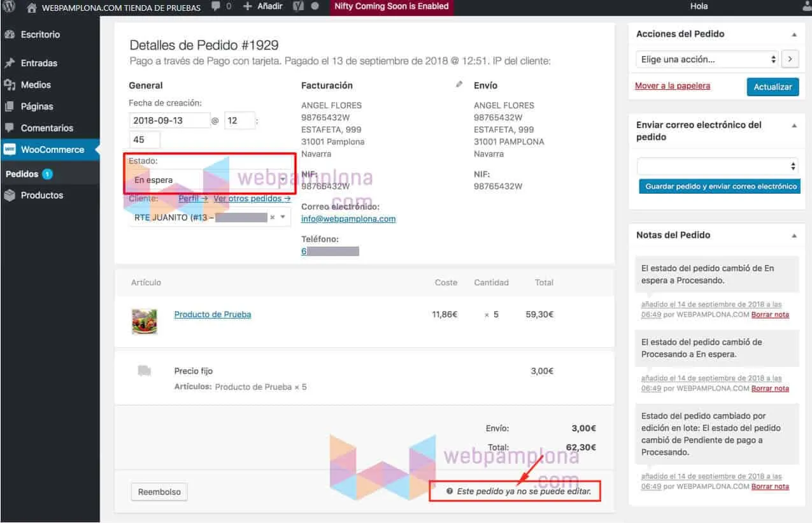Open the Elige una acción dropdown
Screen dimensions: 812x523
[707, 59]
